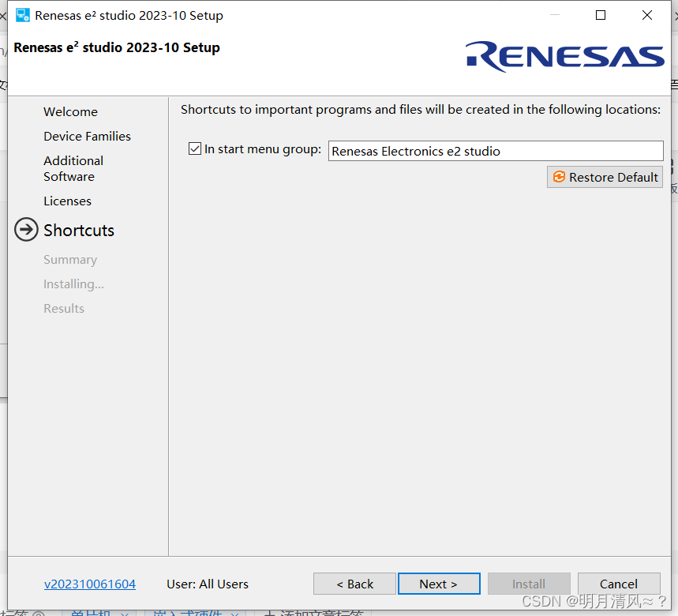Click the Summary step label
This screenshot has height=616, width=678.
click(70, 260)
